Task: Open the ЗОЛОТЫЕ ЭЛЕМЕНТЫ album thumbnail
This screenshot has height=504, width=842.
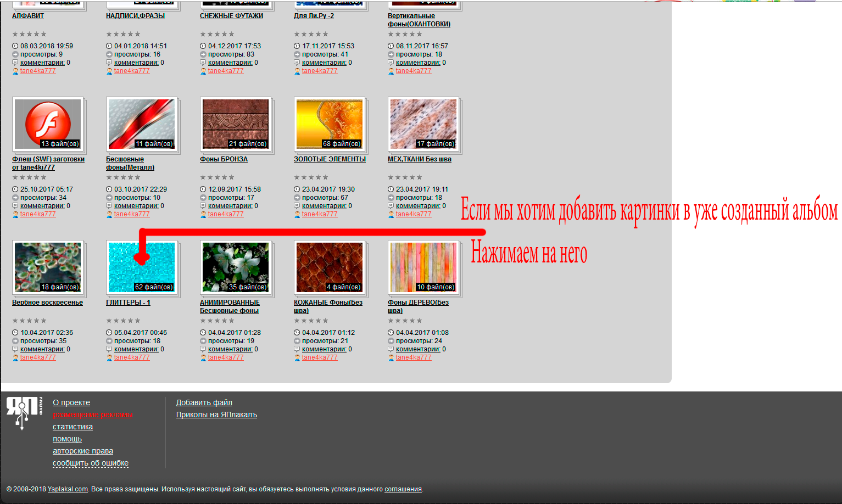Action: 330,124
